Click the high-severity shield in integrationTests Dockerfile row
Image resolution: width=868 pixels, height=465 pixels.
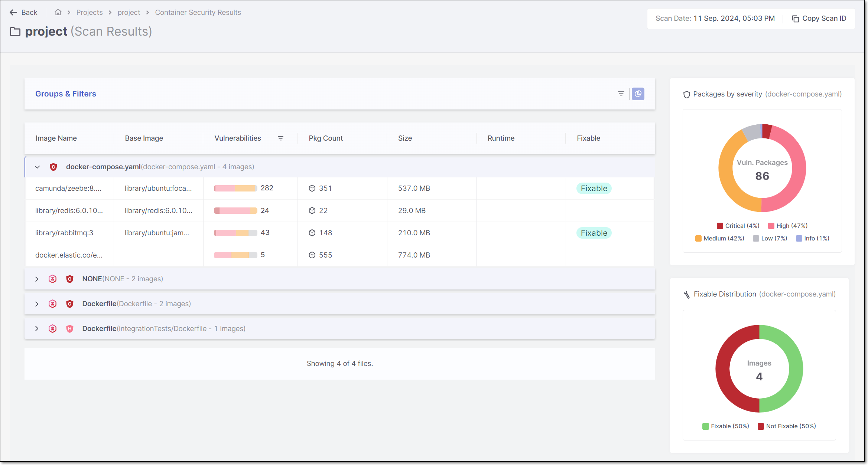[x=69, y=329]
